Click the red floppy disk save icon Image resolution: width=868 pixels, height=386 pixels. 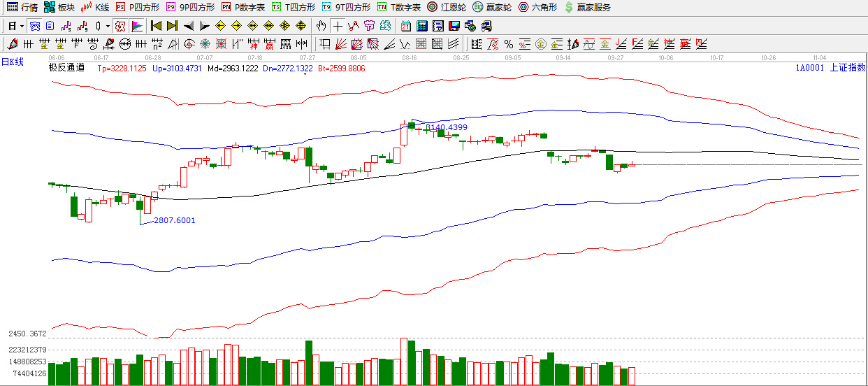454,26
